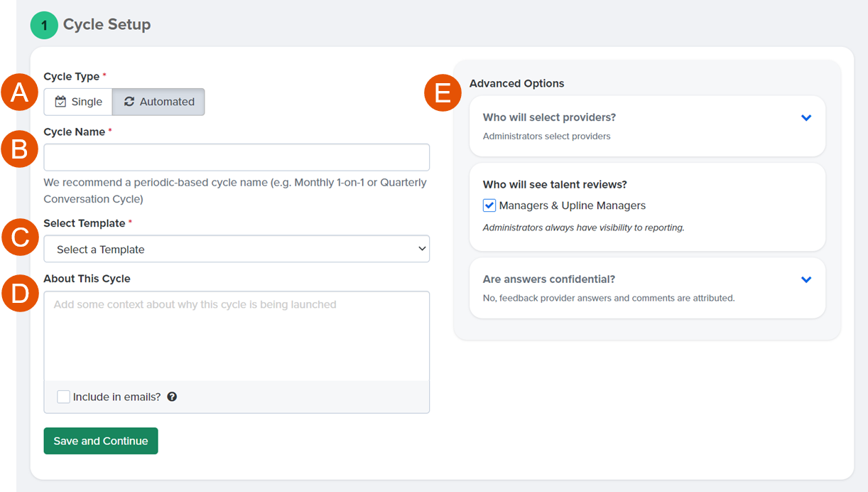
Task: Choose the Single cycle type
Action: pos(78,102)
